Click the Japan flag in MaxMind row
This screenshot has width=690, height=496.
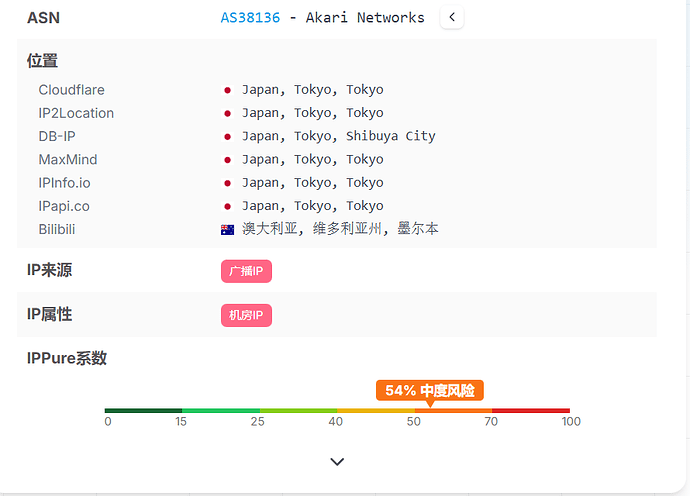pyautogui.click(x=228, y=160)
